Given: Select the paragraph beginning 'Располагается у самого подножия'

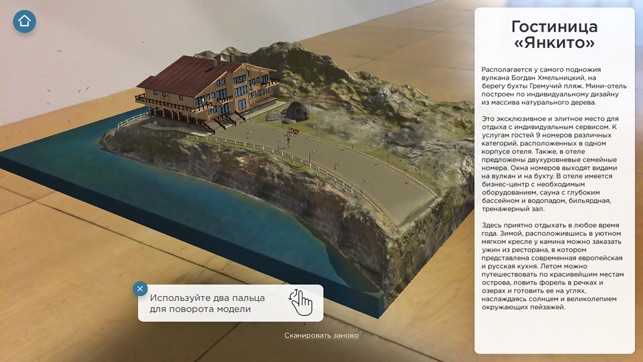Looking at the screenshot, I should point(554,86).
